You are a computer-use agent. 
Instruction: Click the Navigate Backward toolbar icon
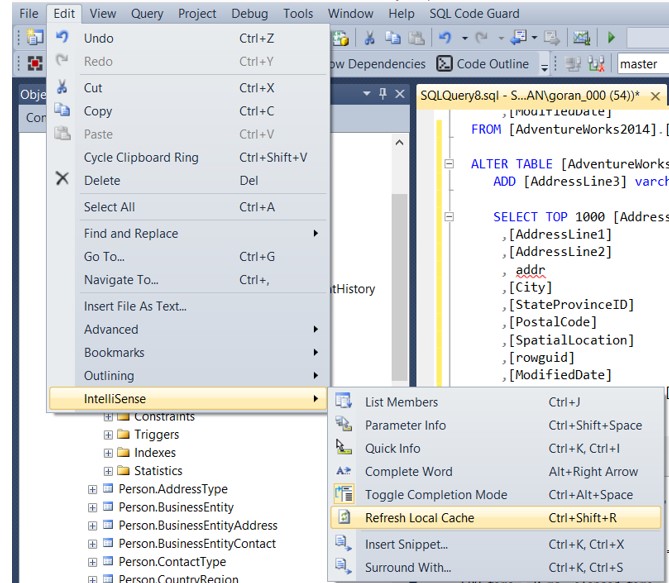tap(518, 38)
